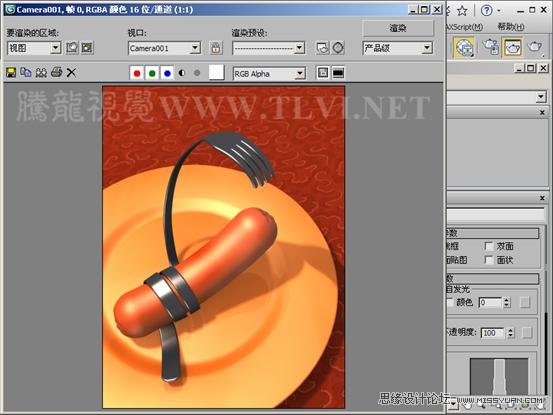The image size is (553, 415).
Task: Toggle the green channel button
Action: point(152,73)
